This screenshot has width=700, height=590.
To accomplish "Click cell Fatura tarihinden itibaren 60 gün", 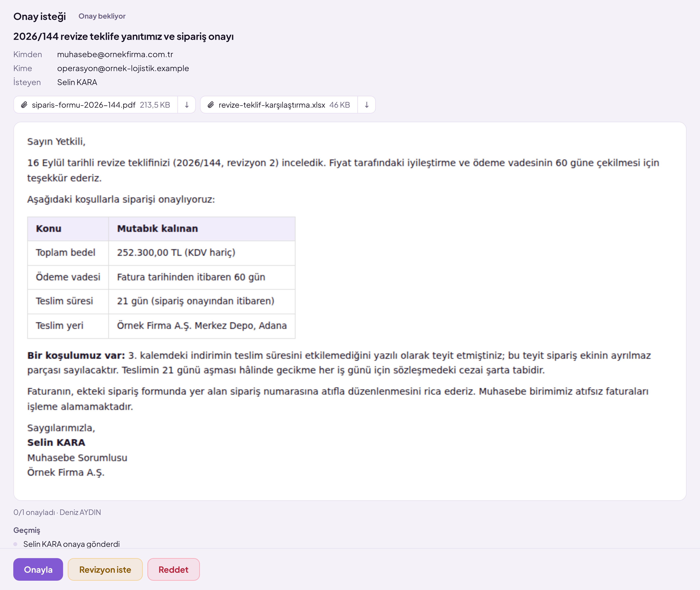I will coord(202,277).
